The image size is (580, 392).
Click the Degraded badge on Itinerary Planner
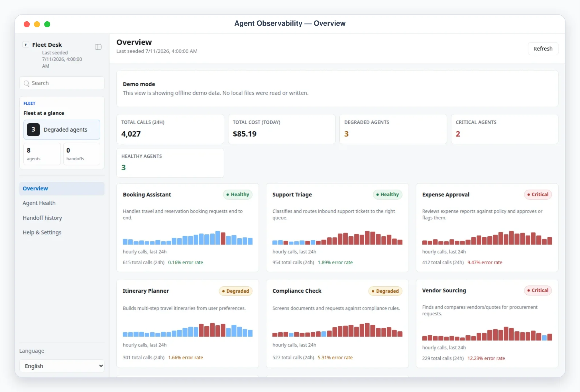pyautogui.click(x=235, y=291)
